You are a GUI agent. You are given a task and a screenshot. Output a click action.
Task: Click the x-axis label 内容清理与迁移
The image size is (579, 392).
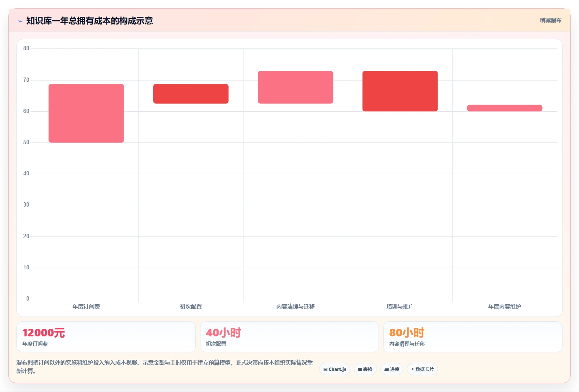(295, 306)
